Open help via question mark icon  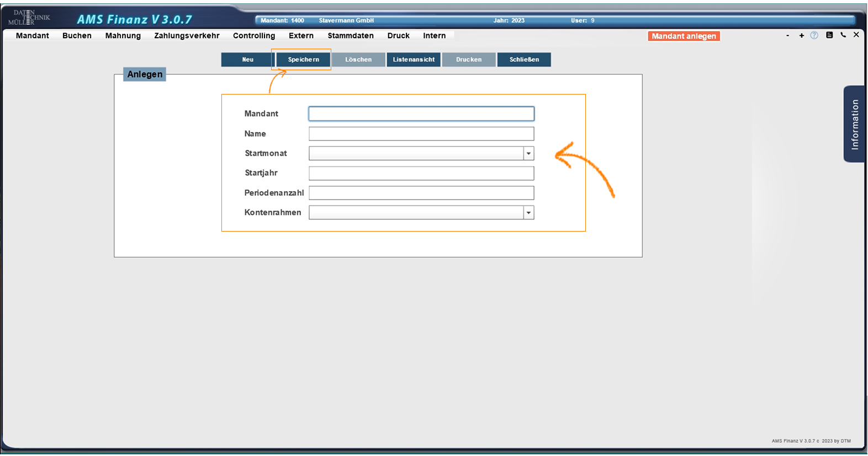pyautogui.click(x=814, y=35)
